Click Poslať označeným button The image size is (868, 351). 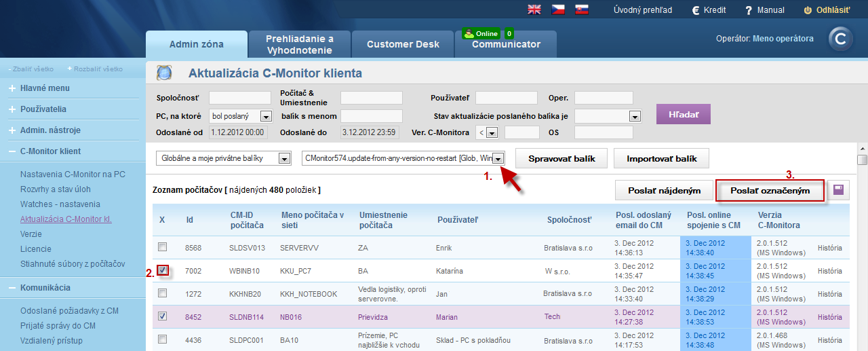770,191
